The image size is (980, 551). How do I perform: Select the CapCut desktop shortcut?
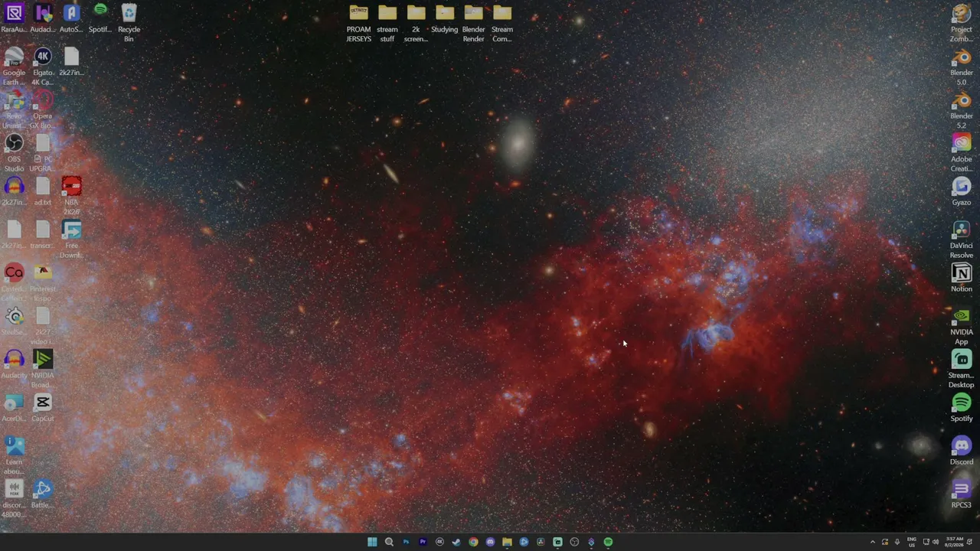click(x=43, y=408)
